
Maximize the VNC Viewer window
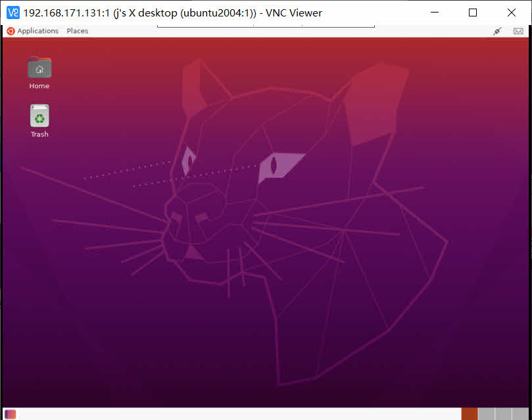(x=473, y=13)
